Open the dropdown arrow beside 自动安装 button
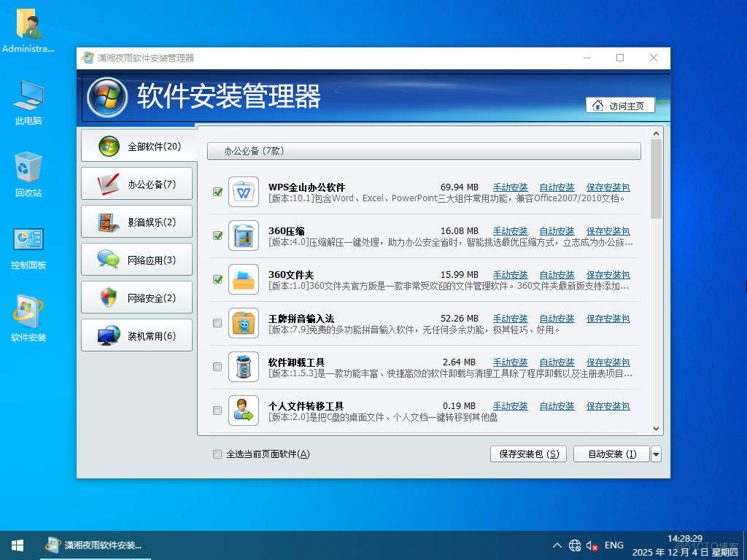The height and width of the screenshot is (560, 747). [x=656, y=454]
